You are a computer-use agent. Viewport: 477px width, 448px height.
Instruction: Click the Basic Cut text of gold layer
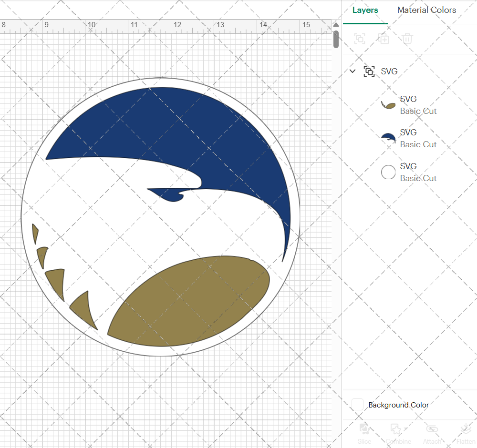click(x=418, y=111)
